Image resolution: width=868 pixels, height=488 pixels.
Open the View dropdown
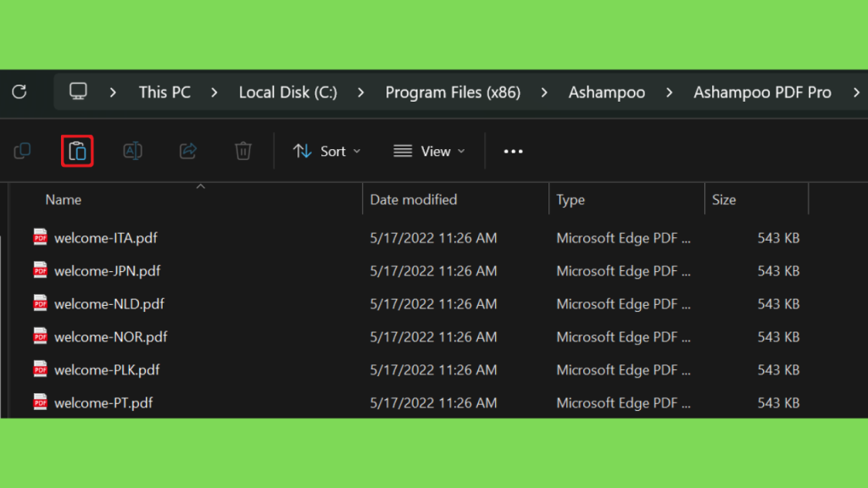pyautogui.click(x=429, y=151)
